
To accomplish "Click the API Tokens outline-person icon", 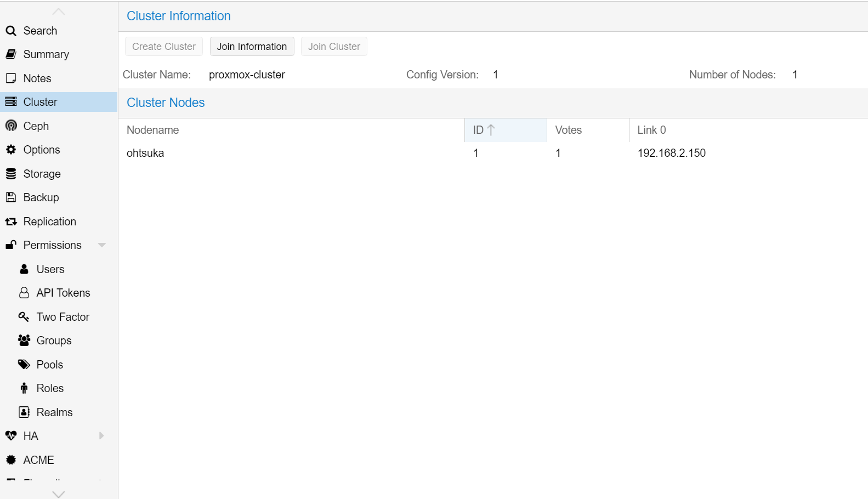I will [24, 293].
